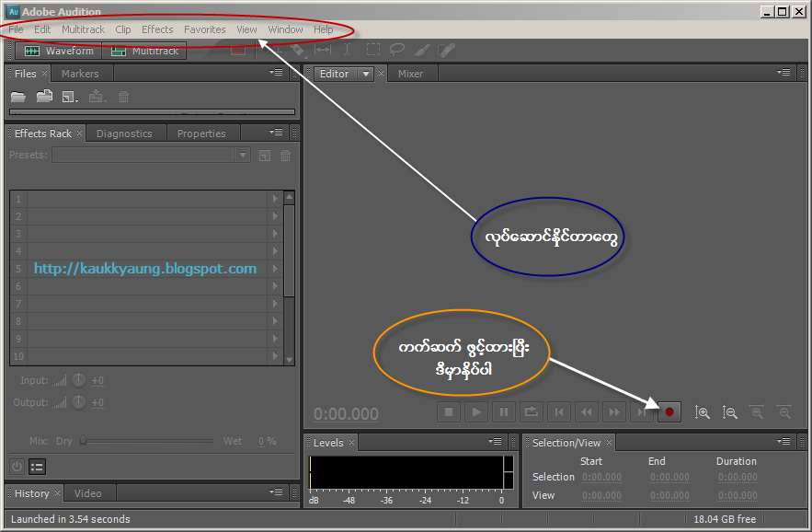The image size is (812, 532).
Task: Click the Rewind transport button
Action: pos(586,412)
